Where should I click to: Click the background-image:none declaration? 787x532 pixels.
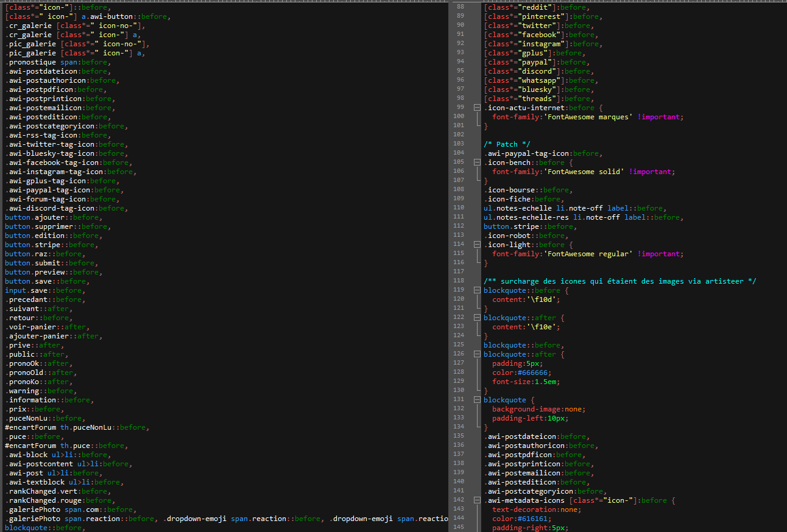pos(539,409)
